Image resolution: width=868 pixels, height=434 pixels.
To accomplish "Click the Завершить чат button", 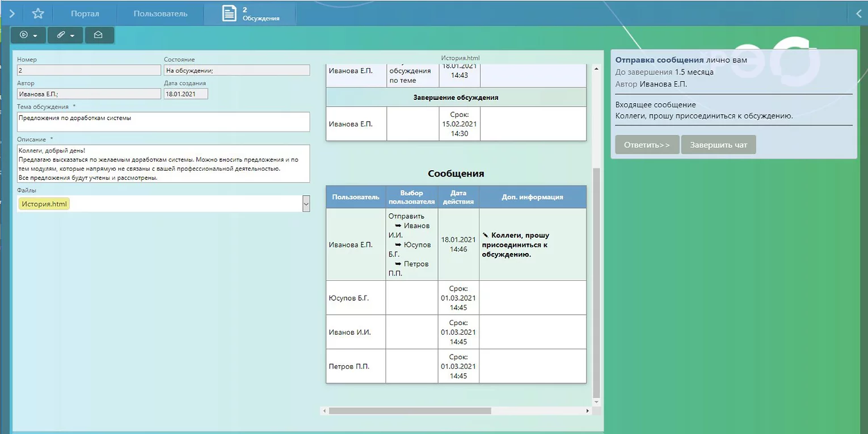I will (x=718, y=145).
